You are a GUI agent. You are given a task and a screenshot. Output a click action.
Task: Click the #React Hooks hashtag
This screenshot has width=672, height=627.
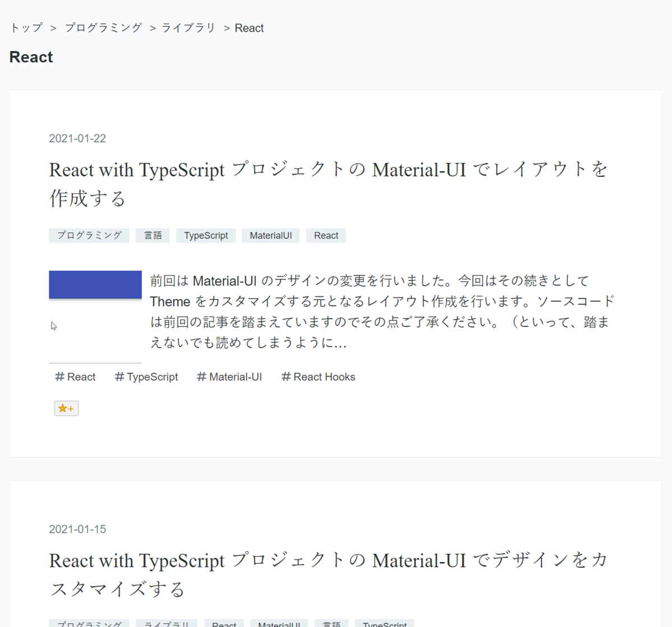pyautogui.click(x=318, y=377)
